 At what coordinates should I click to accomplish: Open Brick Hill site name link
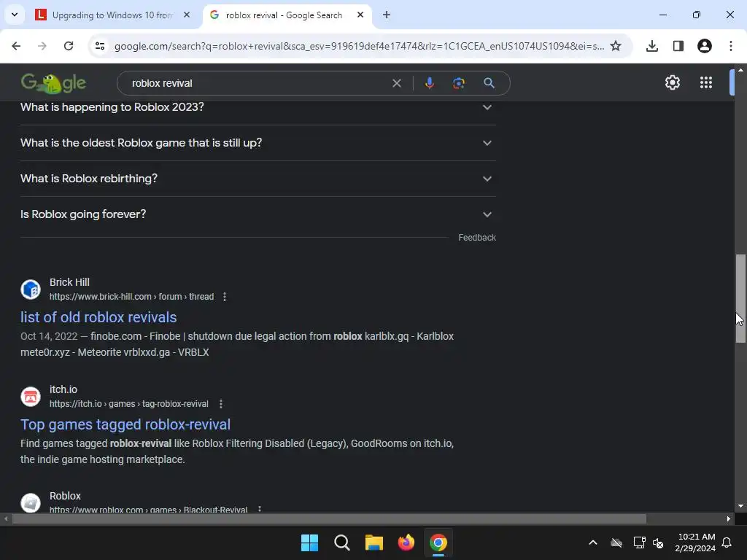tap(69, 282)
